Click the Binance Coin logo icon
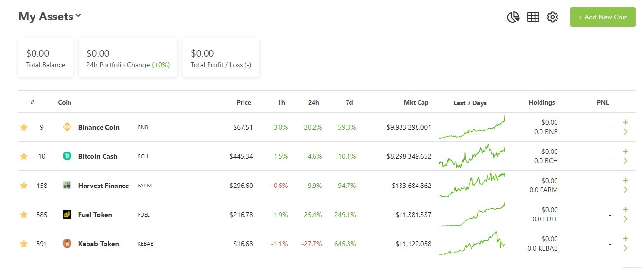644x270 pixels. pyautogui.click(x=67, y=127)
